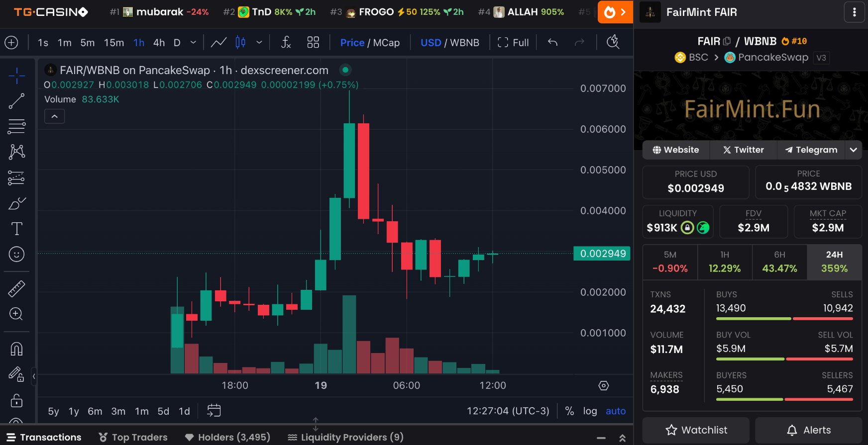Toggle percent scale
Viewport: 868px width, 445px height.
(x=569, y=411)
